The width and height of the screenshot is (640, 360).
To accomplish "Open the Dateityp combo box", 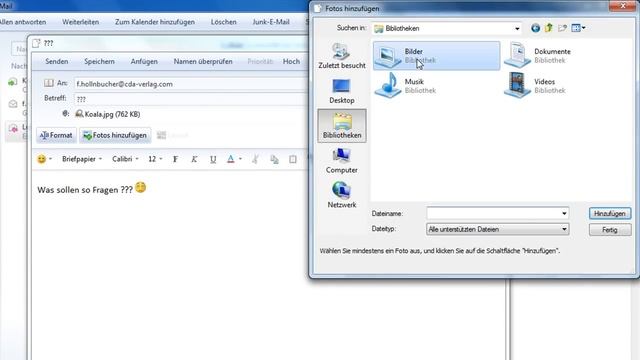I will tap(498, 229).
